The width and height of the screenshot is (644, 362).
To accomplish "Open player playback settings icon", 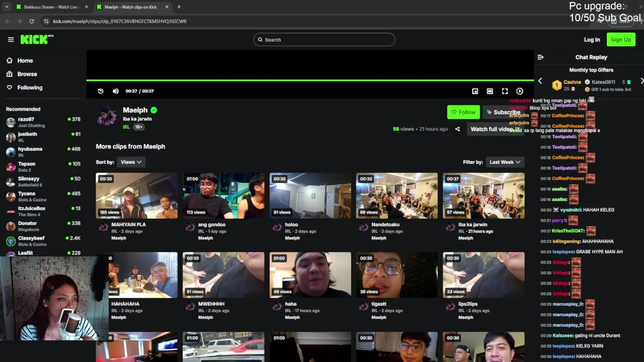I will point(520,91).
